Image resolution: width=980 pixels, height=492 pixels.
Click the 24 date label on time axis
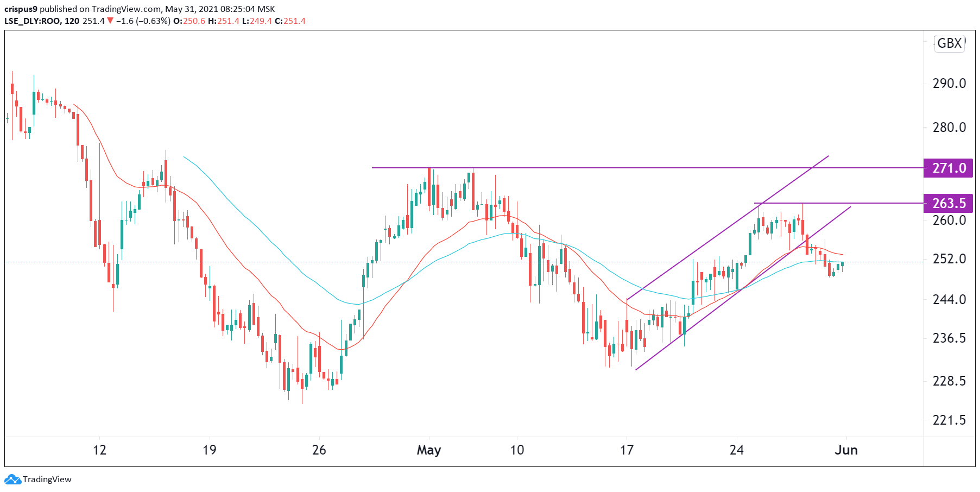tap(737, 450)
